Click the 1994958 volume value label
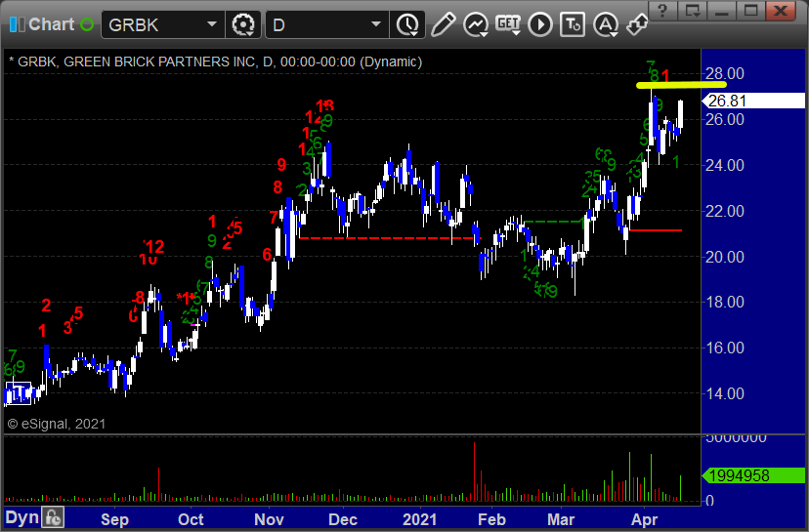 [x=753, y=475]
